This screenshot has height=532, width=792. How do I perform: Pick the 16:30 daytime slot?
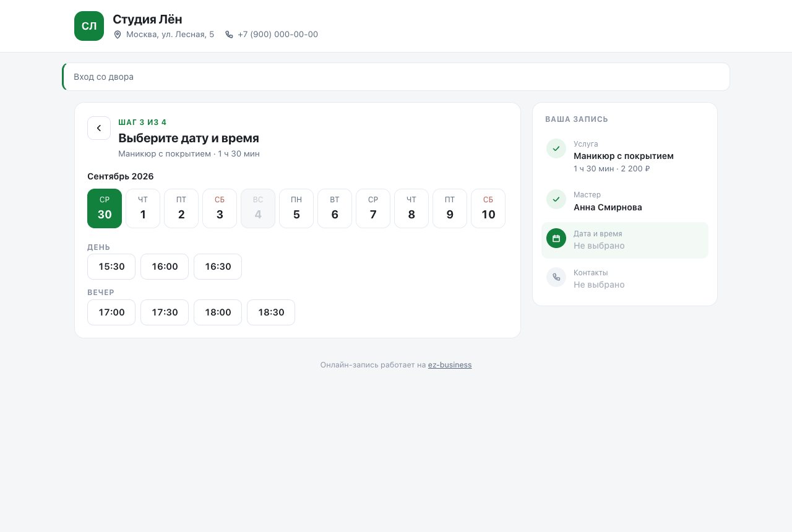click(x=218, y=267)
